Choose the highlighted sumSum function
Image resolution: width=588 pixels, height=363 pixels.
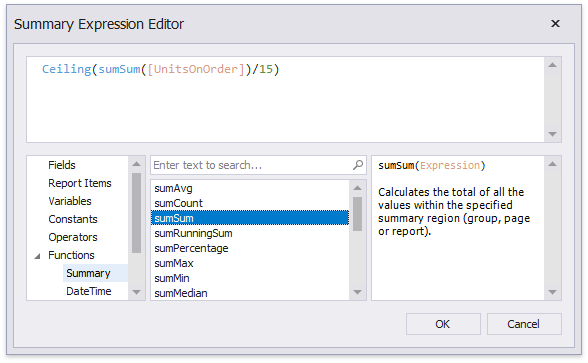tap(250, 218)
